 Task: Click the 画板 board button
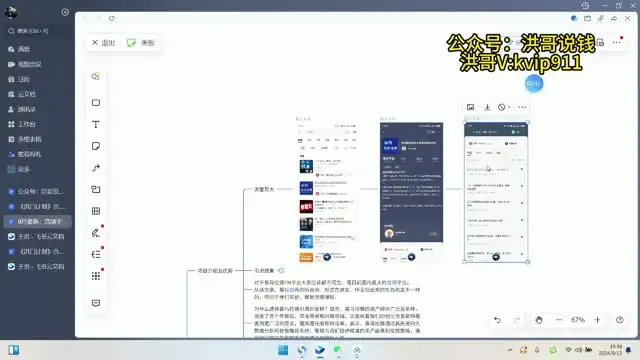tap(141, 42)
